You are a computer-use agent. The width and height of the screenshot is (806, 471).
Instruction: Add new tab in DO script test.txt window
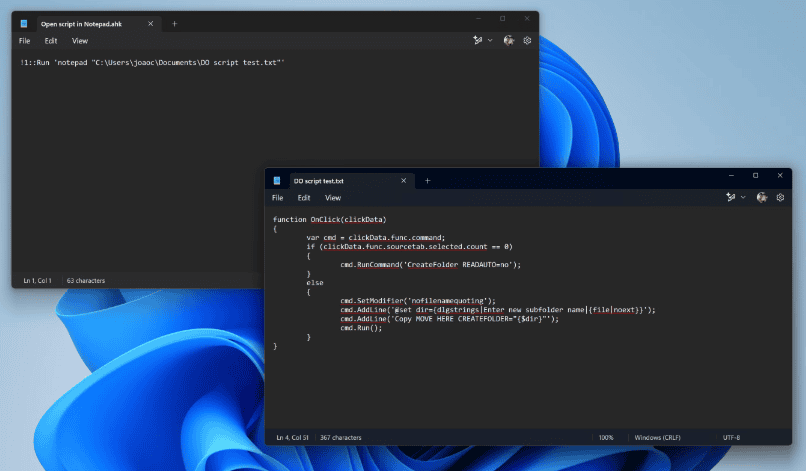click(427, 181)
